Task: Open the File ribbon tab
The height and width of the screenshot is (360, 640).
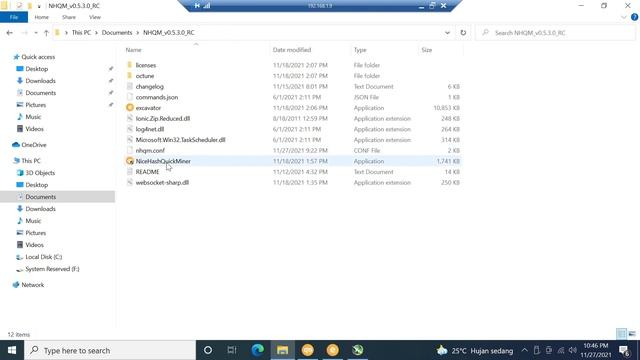Action: point(14,17)
